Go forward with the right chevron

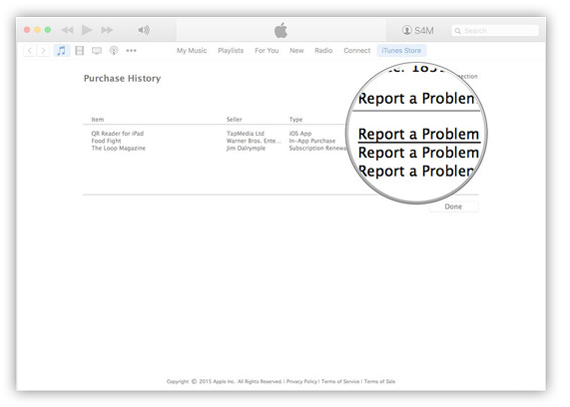tap(43, 51)
